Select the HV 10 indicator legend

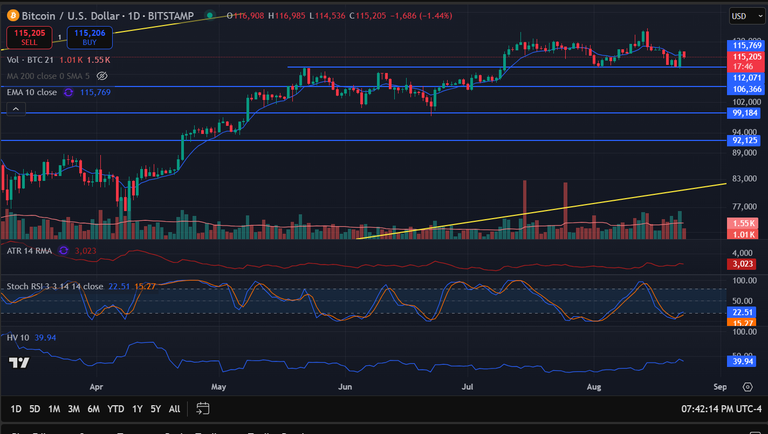click(x=18, y=338)
